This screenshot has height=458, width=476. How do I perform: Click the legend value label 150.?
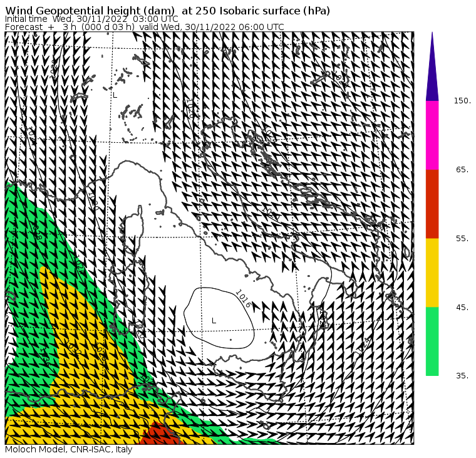pyautogui.click(x=462, y=101)
